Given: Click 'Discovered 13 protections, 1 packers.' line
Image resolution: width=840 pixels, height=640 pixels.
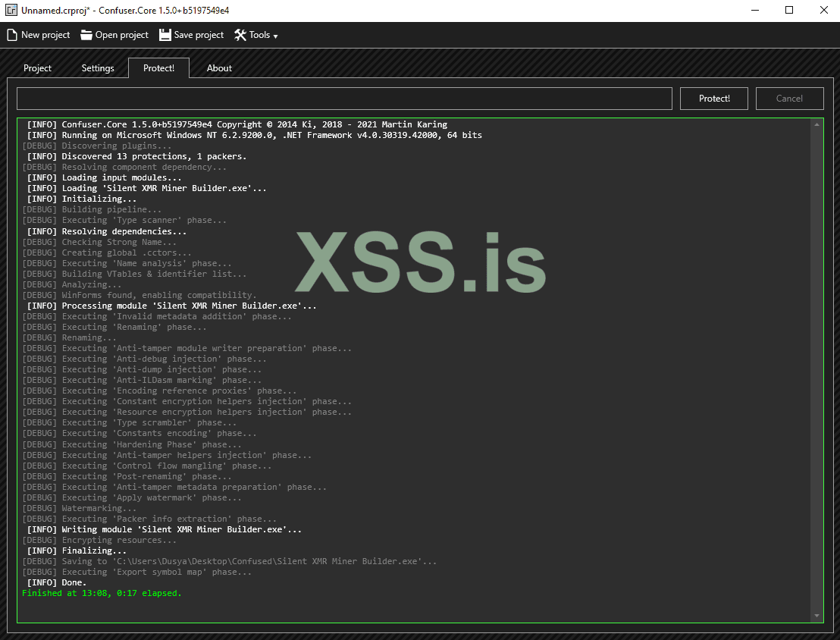Looking at the screenshot, I should (x=136, y=156).
